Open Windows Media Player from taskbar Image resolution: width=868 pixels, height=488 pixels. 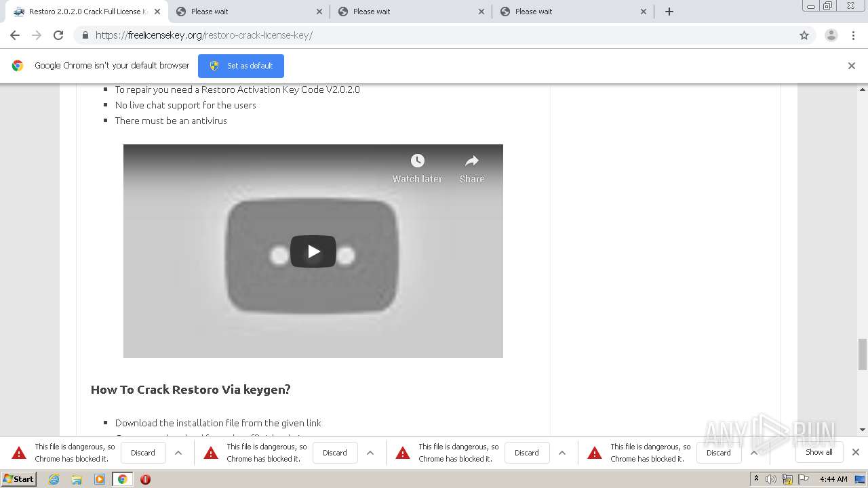100,479
